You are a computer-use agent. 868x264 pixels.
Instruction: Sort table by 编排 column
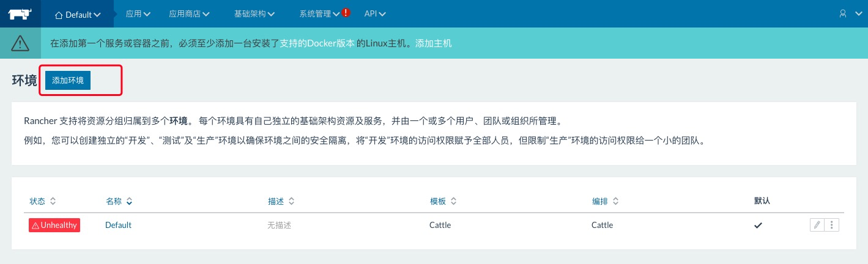pyautogui.click(x=605, y=201)
